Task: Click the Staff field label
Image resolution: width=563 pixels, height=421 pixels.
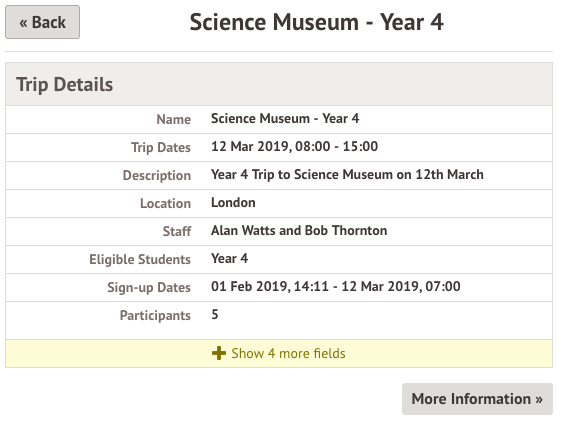Action: pyautogui.click(x=177, y=231)
